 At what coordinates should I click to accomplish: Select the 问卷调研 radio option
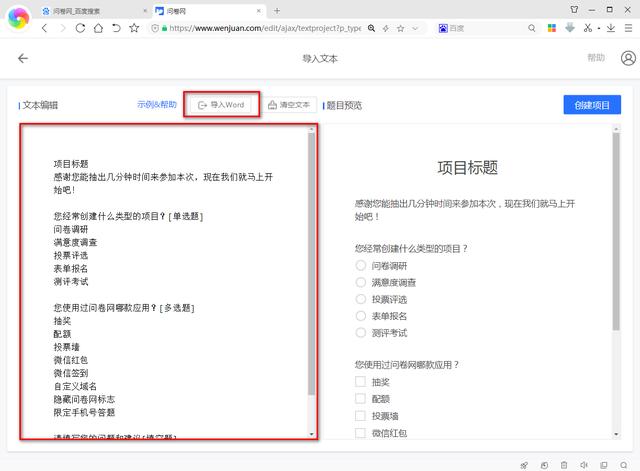click(x=360, y=266)
